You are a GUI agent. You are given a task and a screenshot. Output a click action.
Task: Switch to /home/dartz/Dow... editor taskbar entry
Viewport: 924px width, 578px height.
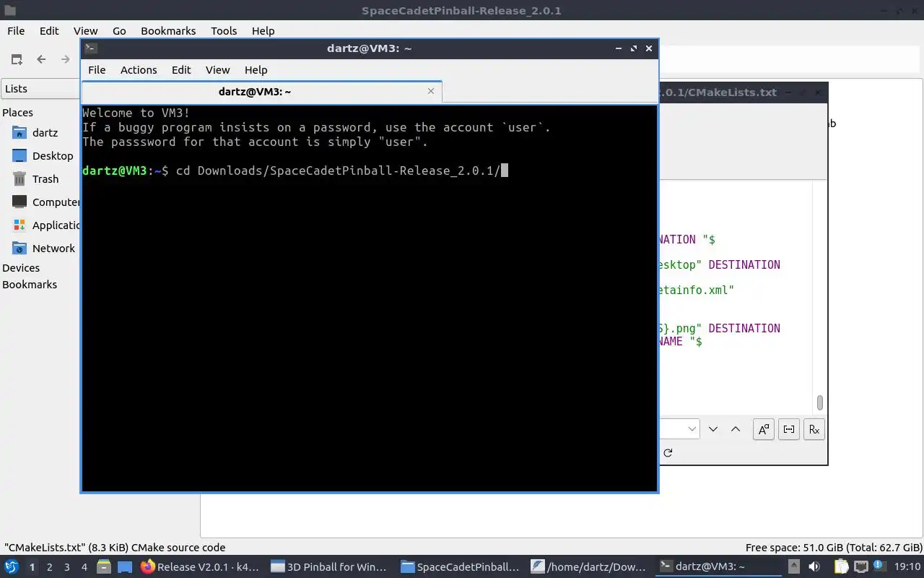(x=589, y=567)
